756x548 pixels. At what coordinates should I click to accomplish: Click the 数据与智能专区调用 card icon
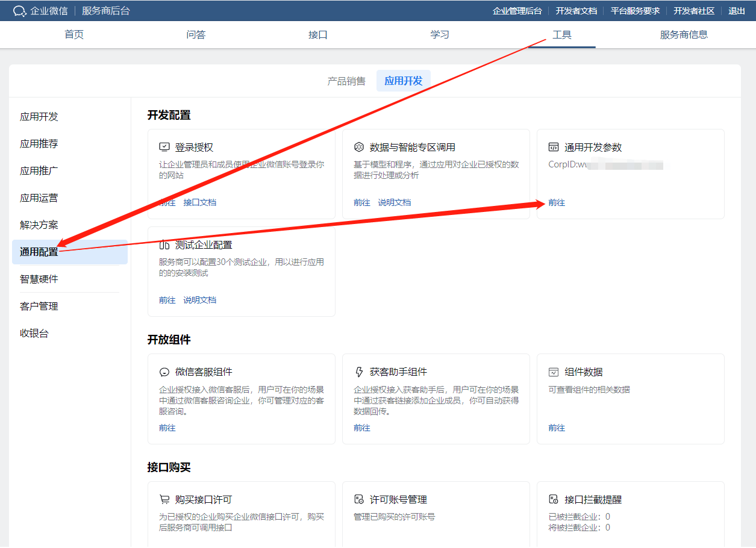click(359, 147)
